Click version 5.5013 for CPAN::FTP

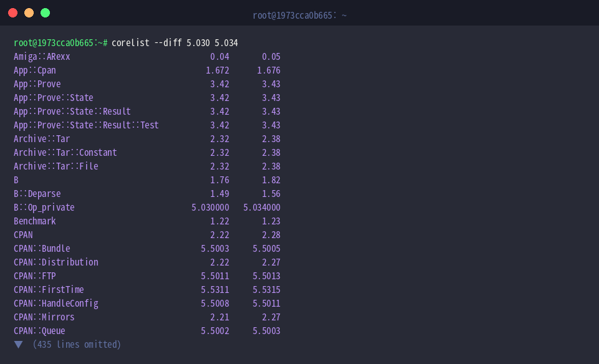click(x=266, y=276)
